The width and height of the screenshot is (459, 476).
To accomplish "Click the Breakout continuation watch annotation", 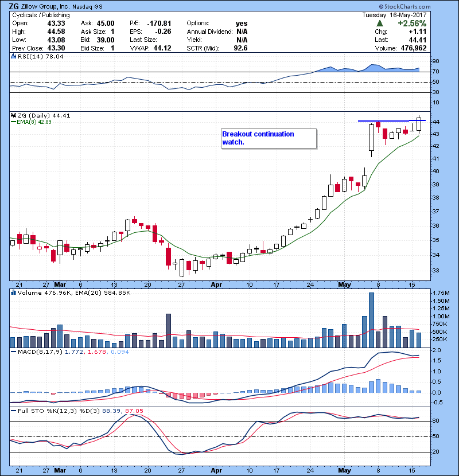I will [x=269, y=138].
